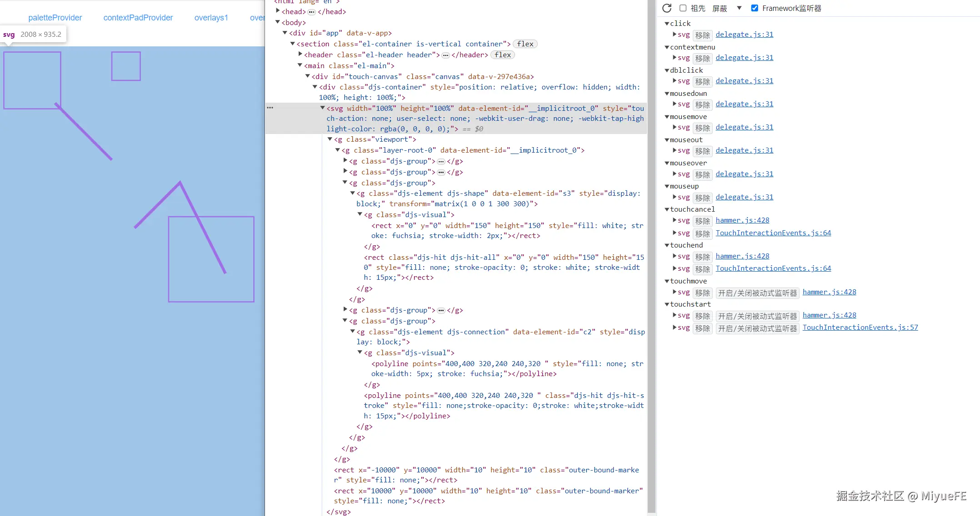Collapse the g class viewport node
This screenshot has height=516, width=980.
(330, 139)
